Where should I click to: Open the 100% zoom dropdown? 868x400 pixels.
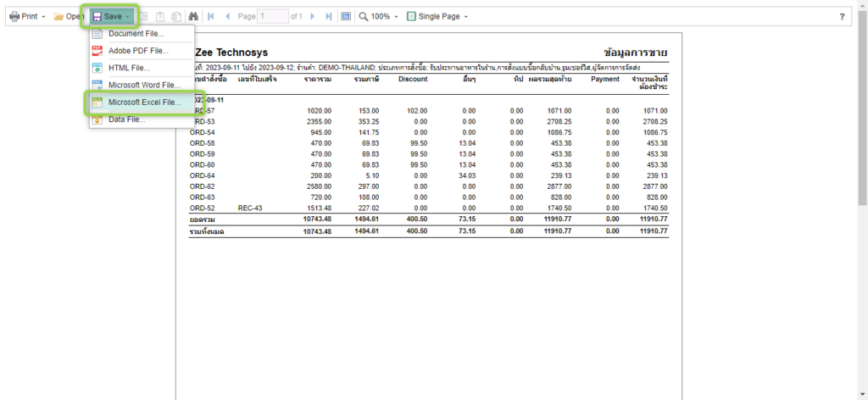379,17
